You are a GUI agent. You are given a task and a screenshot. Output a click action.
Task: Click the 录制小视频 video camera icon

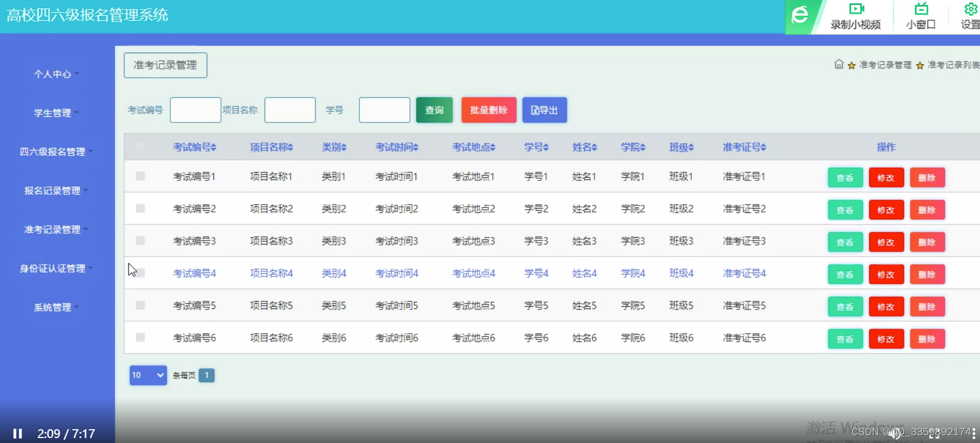point(856,9)
